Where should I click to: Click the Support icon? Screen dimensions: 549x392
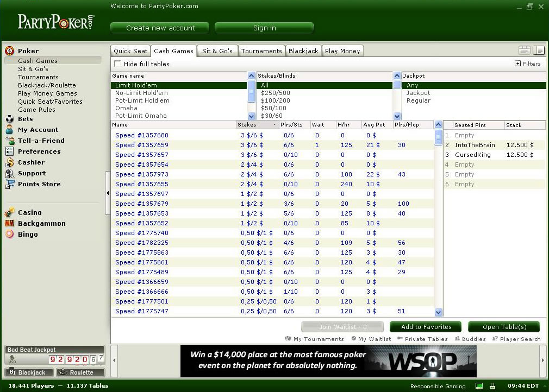pos(9,173)
